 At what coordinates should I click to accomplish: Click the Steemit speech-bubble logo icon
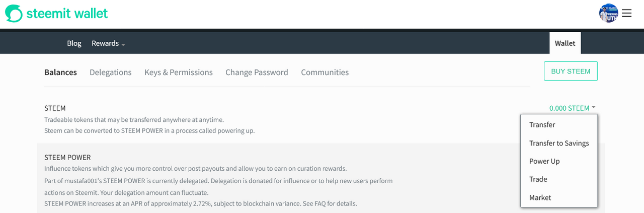coord(14,13)
